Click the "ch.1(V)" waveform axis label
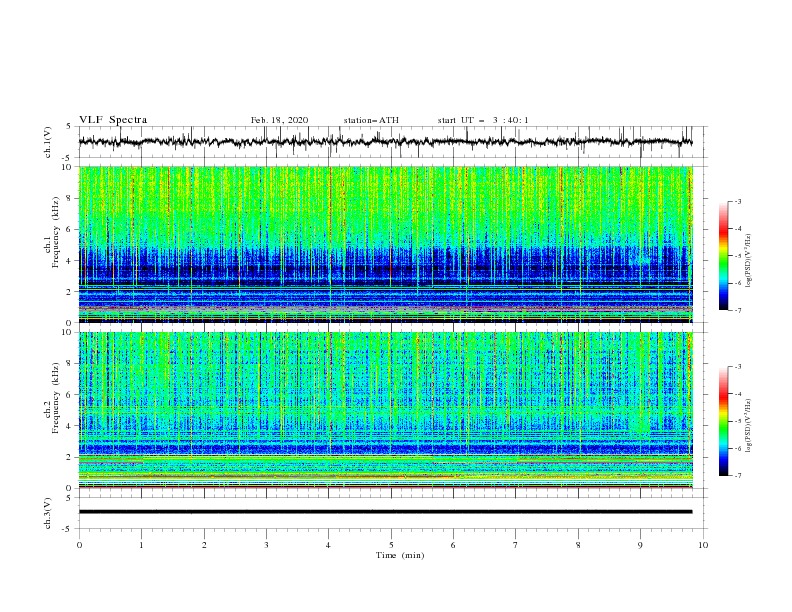 tap(48, 142)
